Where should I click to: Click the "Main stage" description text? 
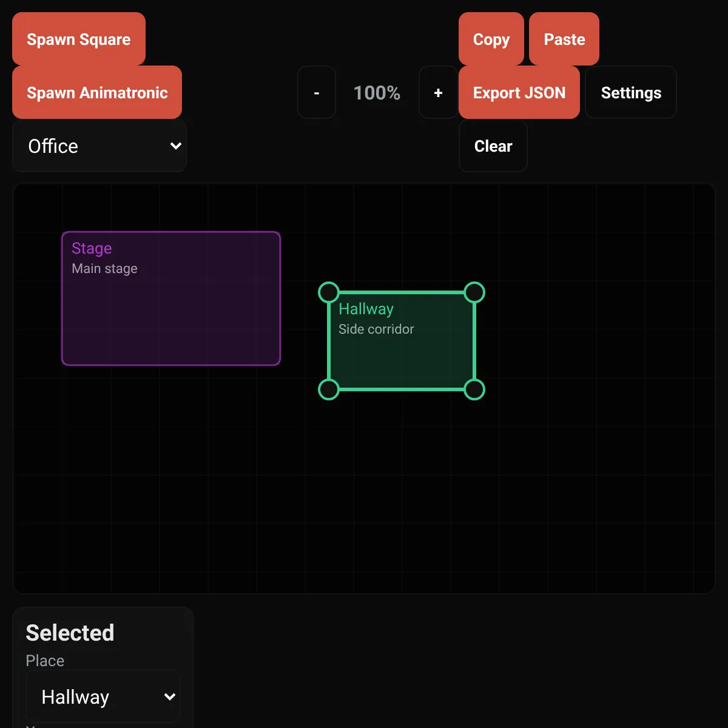pos(104,269)
